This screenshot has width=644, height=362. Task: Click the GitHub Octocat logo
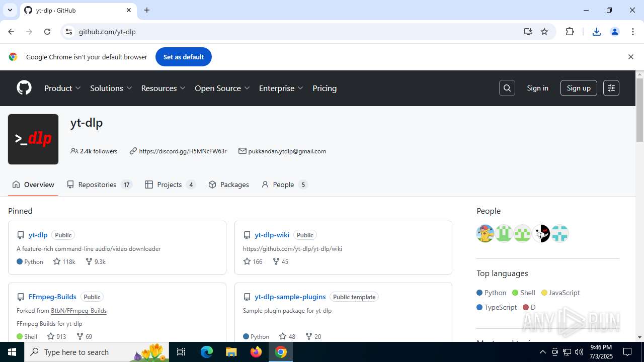point(24,88)
